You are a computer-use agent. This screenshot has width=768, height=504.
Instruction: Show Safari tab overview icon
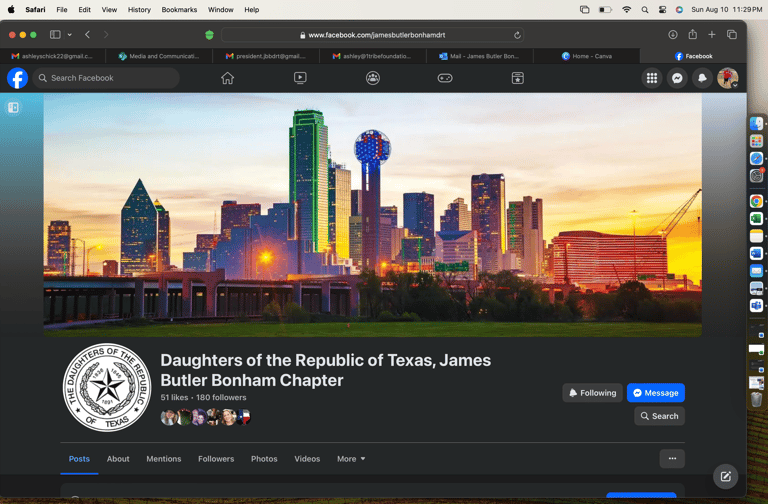pos(732,34)
